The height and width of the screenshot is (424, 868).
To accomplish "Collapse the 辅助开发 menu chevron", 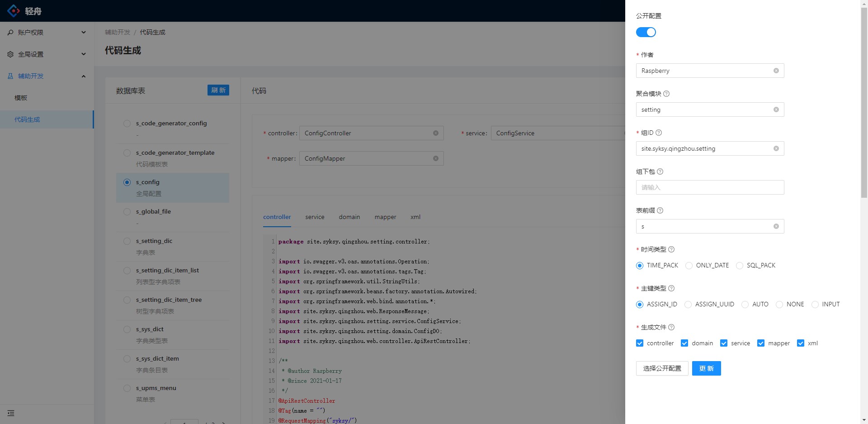I will pyautogui.click(x=84, y=76).
